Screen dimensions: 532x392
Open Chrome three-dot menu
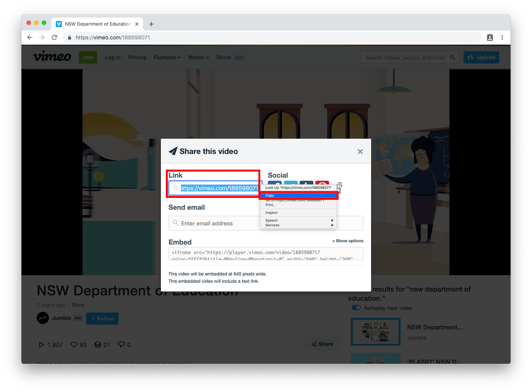[502, 37]
